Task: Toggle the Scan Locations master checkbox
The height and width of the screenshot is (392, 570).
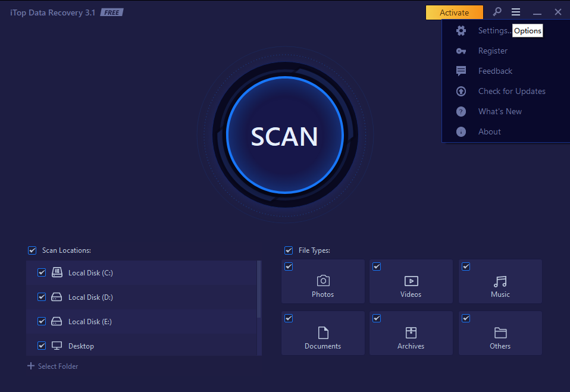Action: (32, 250)
